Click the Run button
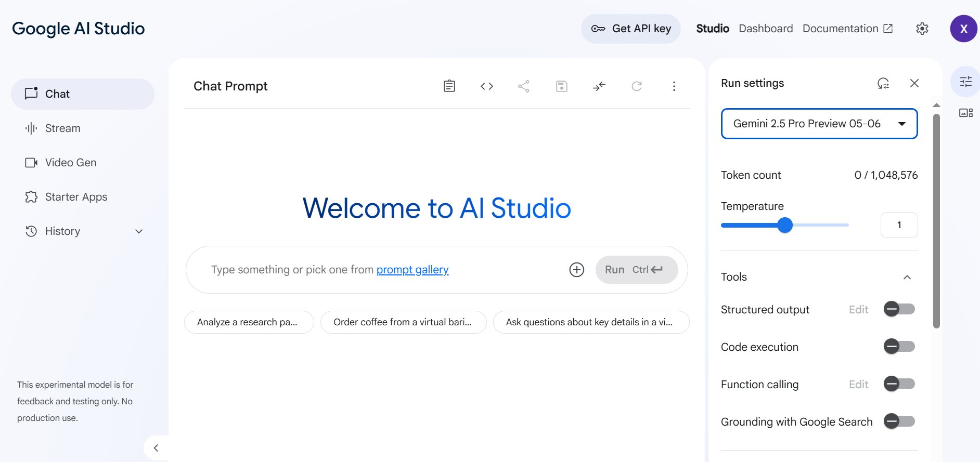The image size is (980, 462). [x=637, y=270]
